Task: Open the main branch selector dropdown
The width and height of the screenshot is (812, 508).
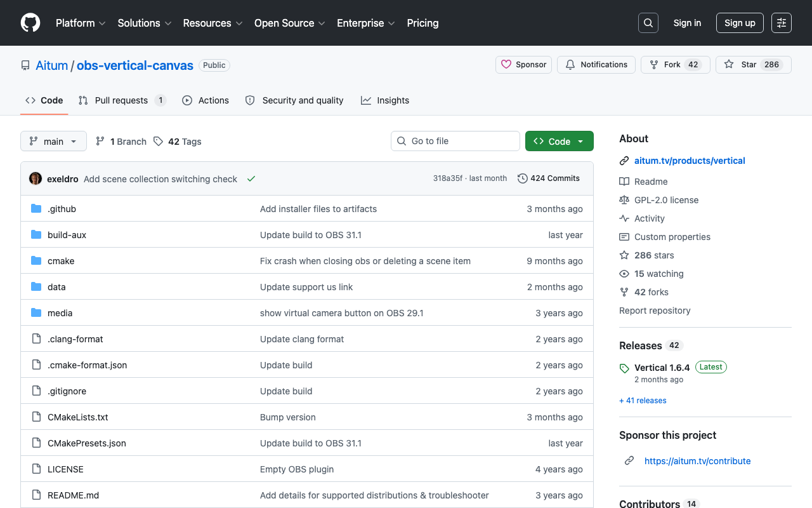Action: (x=53, y=141)
